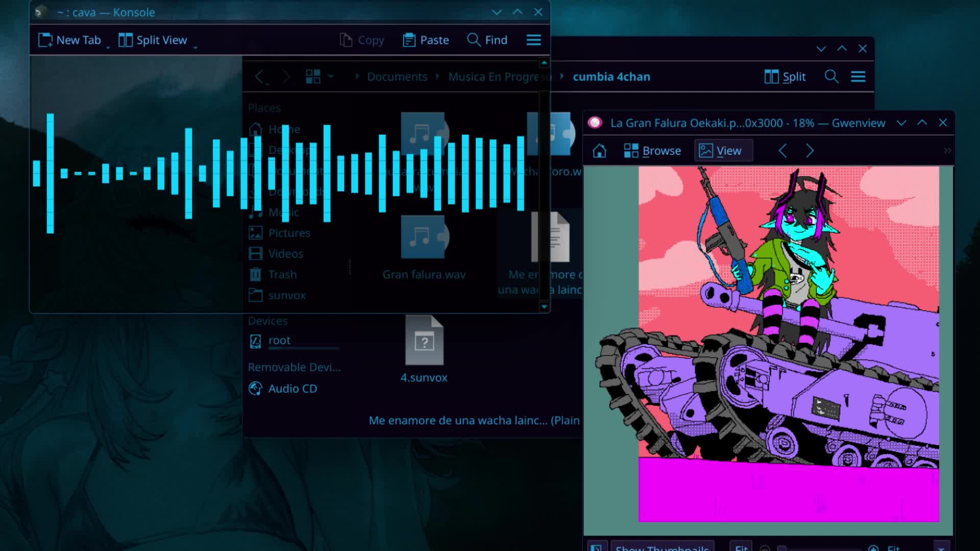Maximize the Dolphin window

coord(842,48)
